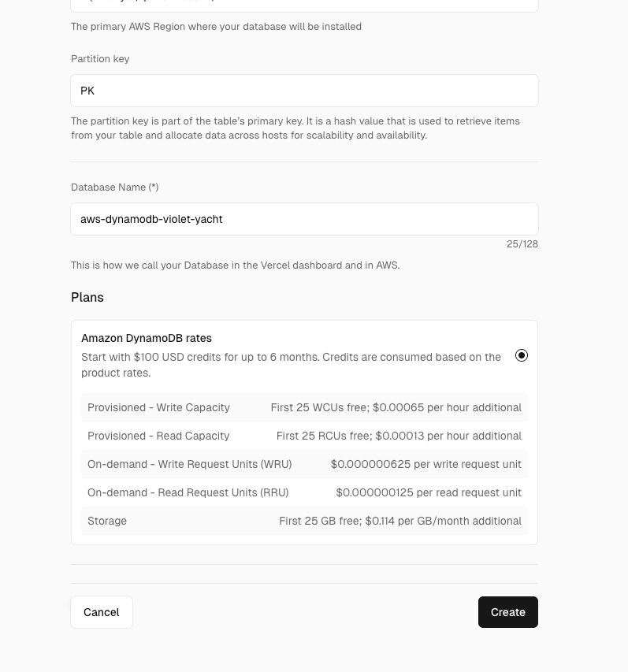The image size is (628, 672).
Task: Click the Create button
Action: pos(507,612)
